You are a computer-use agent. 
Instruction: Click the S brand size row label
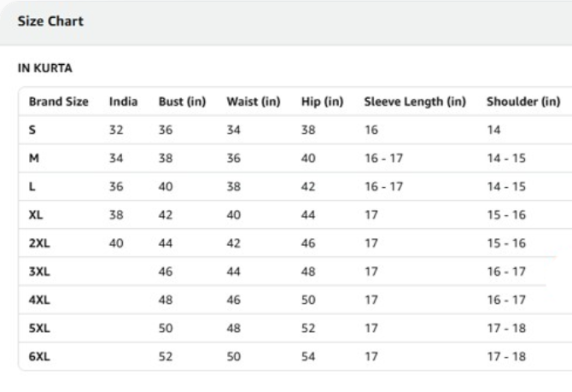pyautogui.click(x=32, y=130)
